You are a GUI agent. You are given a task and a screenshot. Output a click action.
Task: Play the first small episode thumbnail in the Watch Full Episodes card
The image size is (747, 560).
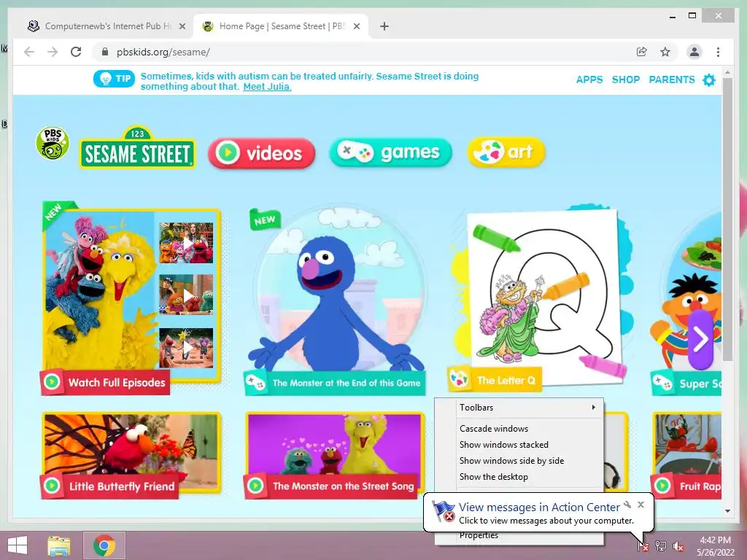click(186, 244)
